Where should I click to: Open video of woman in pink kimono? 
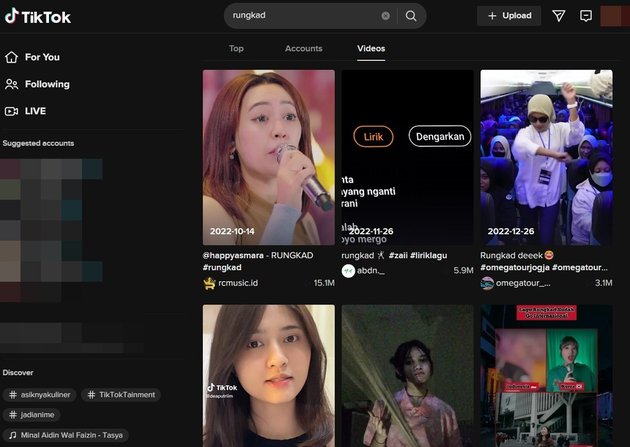(x=407, y=376)
